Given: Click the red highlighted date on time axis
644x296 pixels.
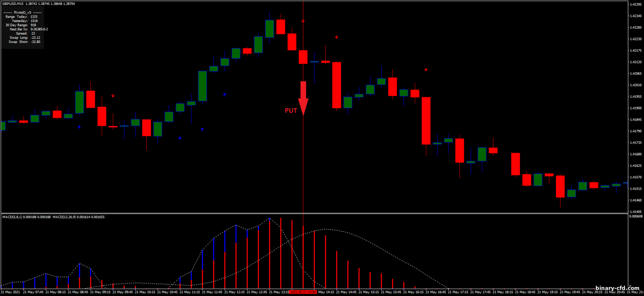Looking at the screenshot, I should click(303, 292).
